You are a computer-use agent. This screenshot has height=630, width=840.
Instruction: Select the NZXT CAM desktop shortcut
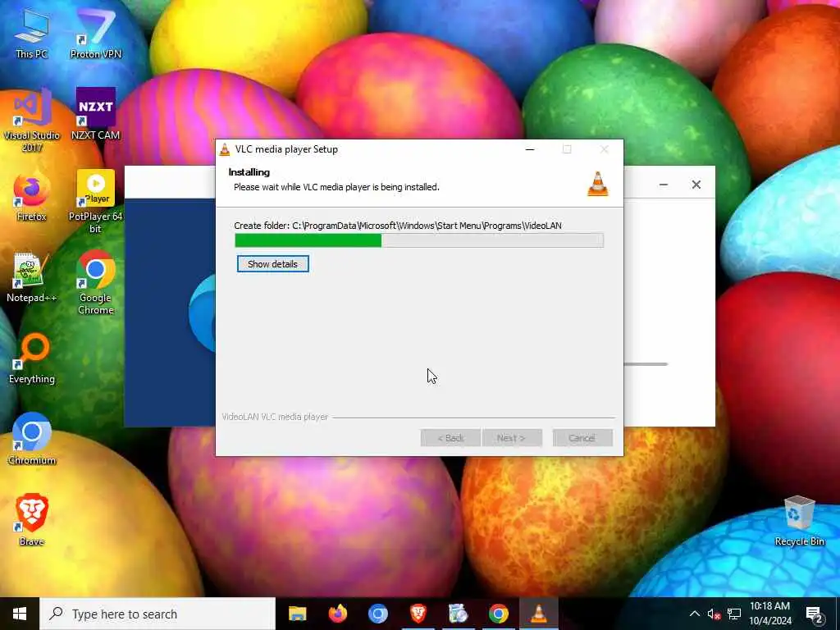click(x=96, y=114)
